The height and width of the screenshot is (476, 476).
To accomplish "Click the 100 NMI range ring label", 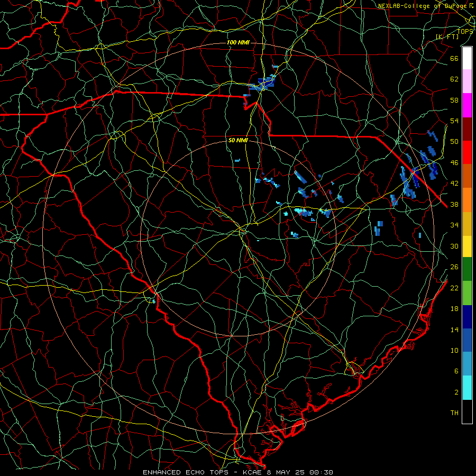I will pos(238,42).
